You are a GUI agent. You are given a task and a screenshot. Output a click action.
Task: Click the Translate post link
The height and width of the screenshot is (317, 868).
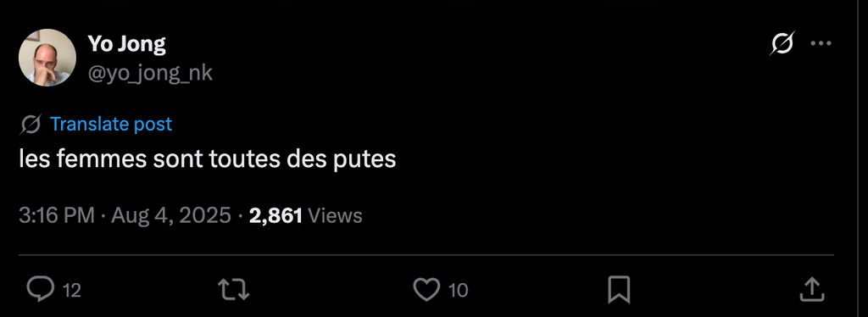pyautogui.click(x=111, y=124)
